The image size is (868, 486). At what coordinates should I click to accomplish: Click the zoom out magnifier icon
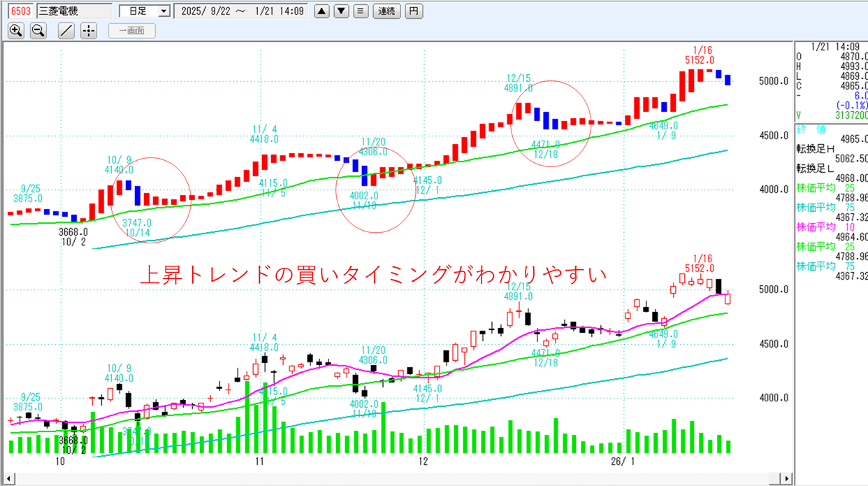coord(38,31)
